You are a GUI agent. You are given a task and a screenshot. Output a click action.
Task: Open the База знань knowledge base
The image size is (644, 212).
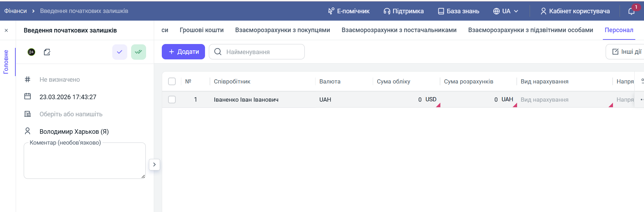coord(459,11)
